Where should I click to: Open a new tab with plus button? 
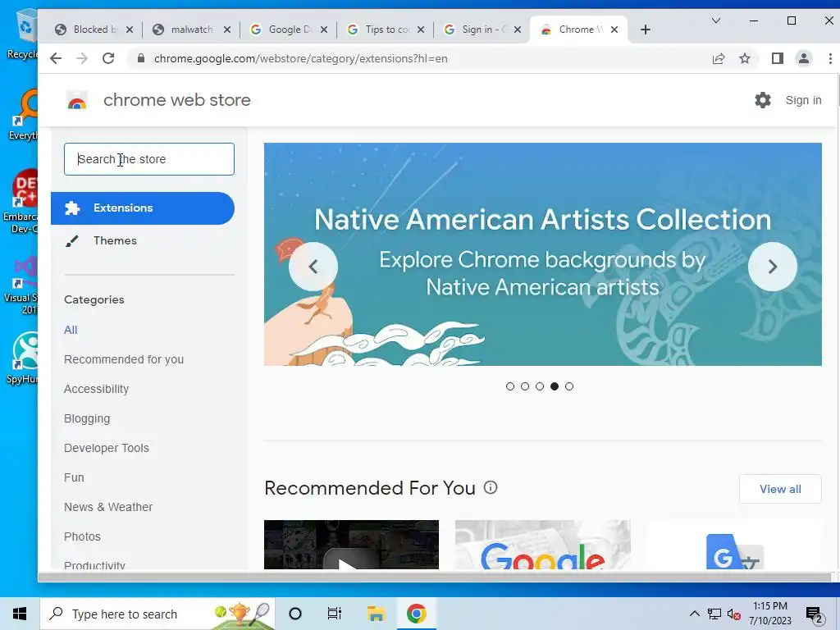click(646, 30)
